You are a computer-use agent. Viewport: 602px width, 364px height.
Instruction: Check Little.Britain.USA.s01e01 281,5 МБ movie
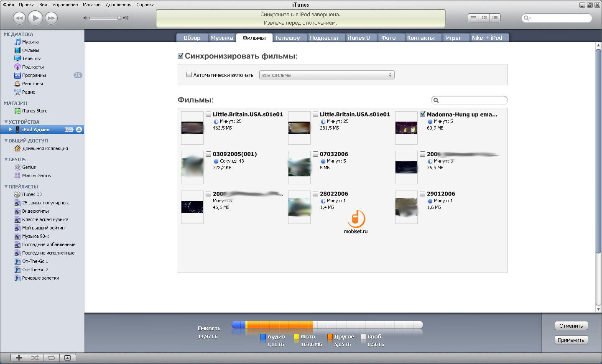315,114
